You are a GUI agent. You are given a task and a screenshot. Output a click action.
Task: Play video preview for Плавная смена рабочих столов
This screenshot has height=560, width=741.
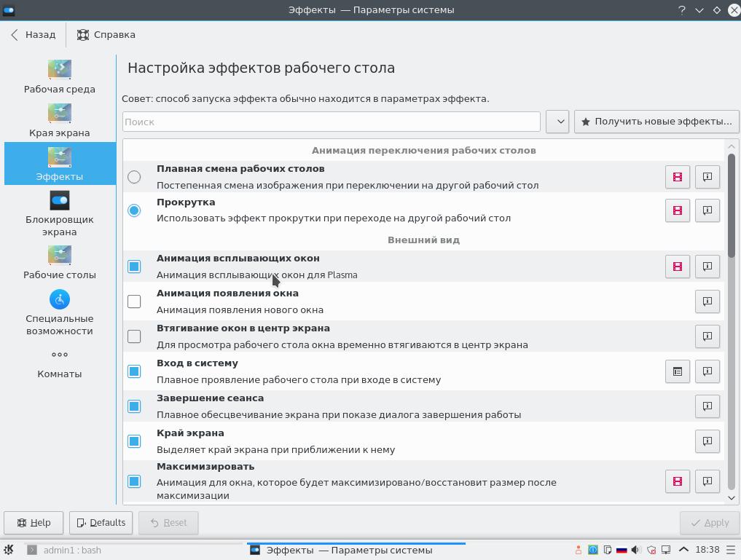pyautogui.click(x=677, y=177)
